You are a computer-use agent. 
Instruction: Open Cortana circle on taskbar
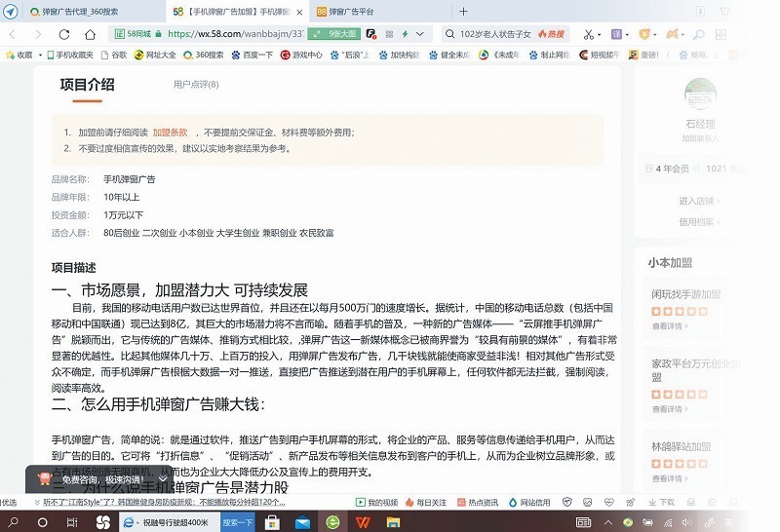43,522
